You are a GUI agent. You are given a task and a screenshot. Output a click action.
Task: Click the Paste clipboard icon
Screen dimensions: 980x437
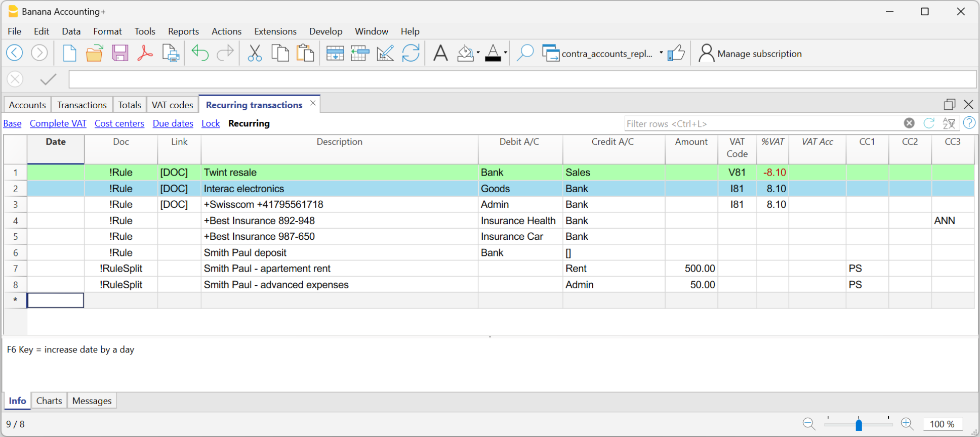pyautogui.click(x=305, y=53)
